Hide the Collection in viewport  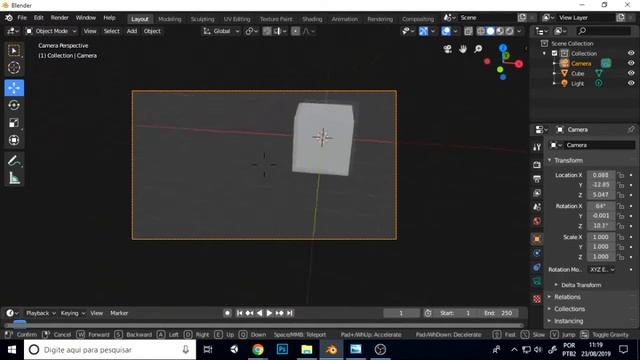[631, 53]
